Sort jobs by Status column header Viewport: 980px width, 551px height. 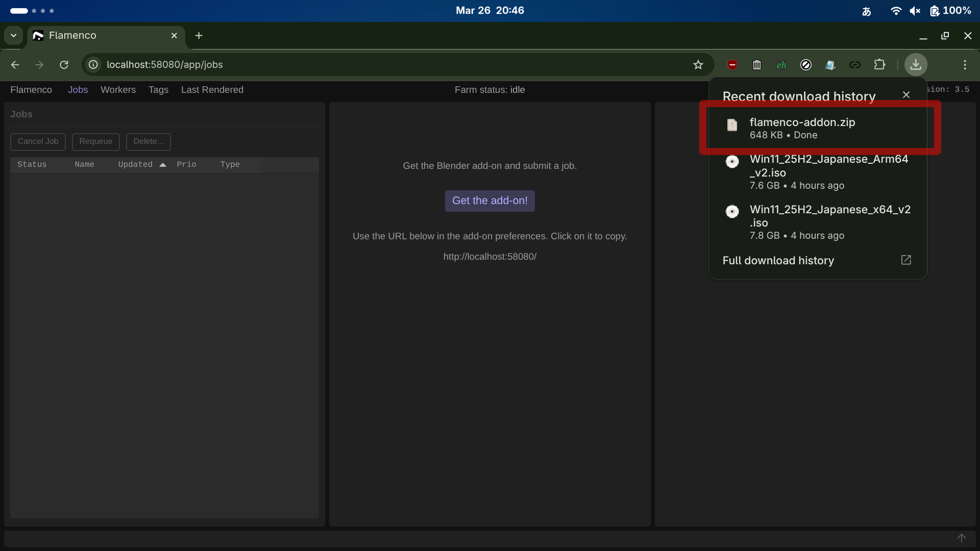[x=32, y=164]
